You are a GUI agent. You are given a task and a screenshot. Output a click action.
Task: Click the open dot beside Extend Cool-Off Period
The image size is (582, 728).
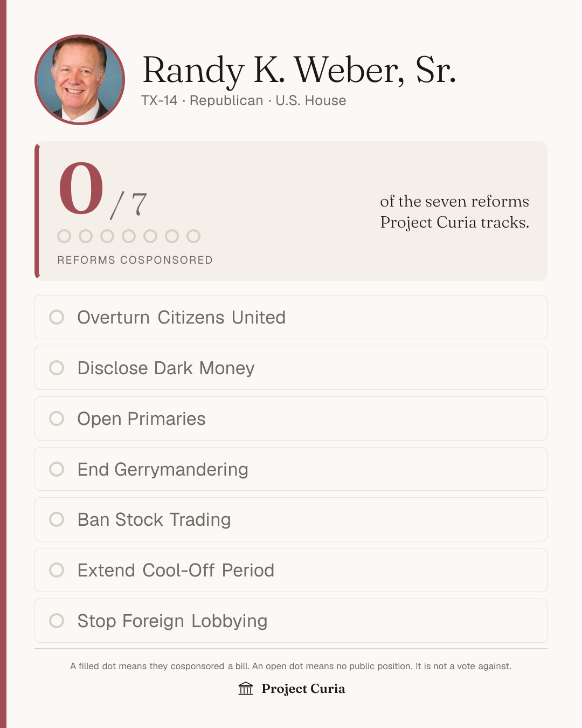click(57, 570)
